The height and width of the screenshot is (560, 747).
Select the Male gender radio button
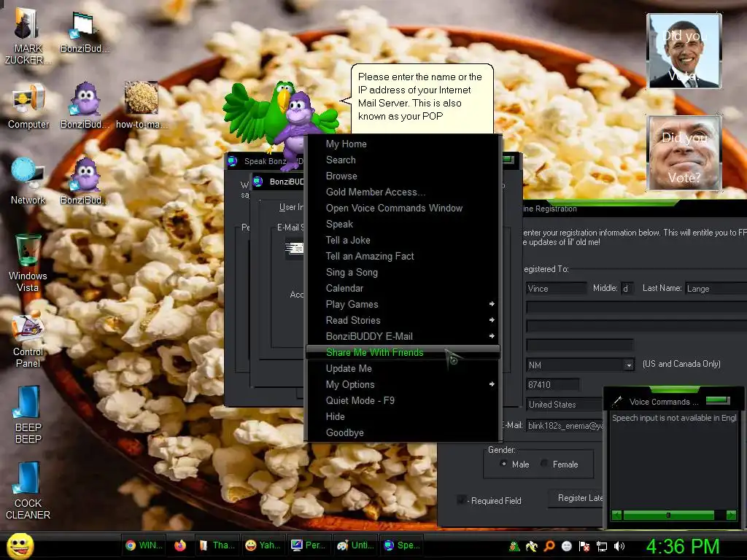[503, 464]
